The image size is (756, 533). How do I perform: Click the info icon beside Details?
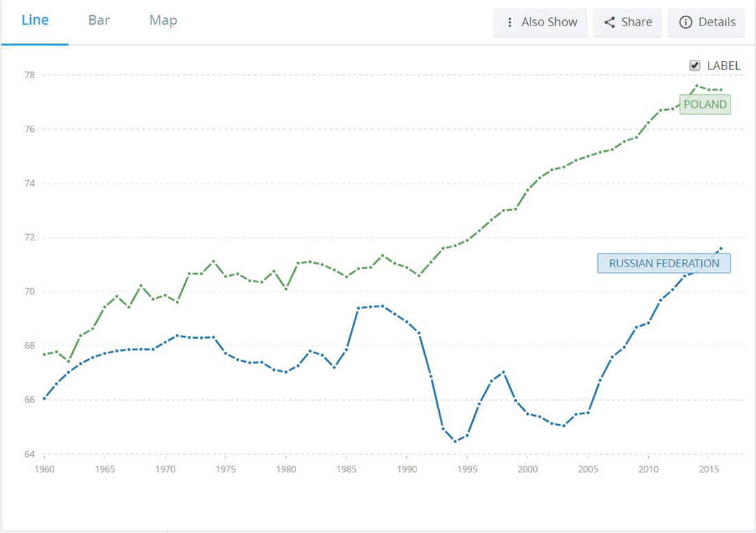coord(686,22)
